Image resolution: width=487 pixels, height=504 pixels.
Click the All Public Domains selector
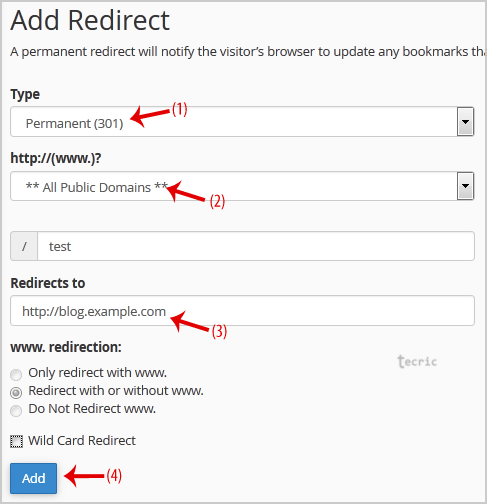(242, 186)
